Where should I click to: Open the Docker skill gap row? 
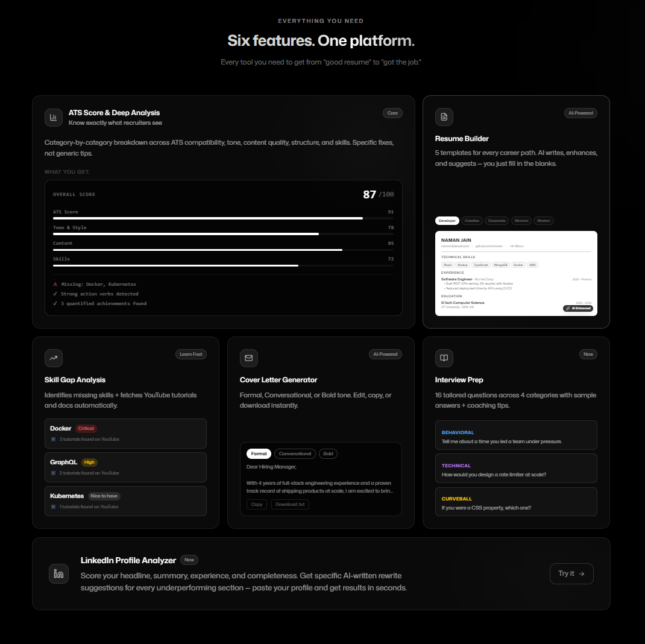click(x=125, y=434)
